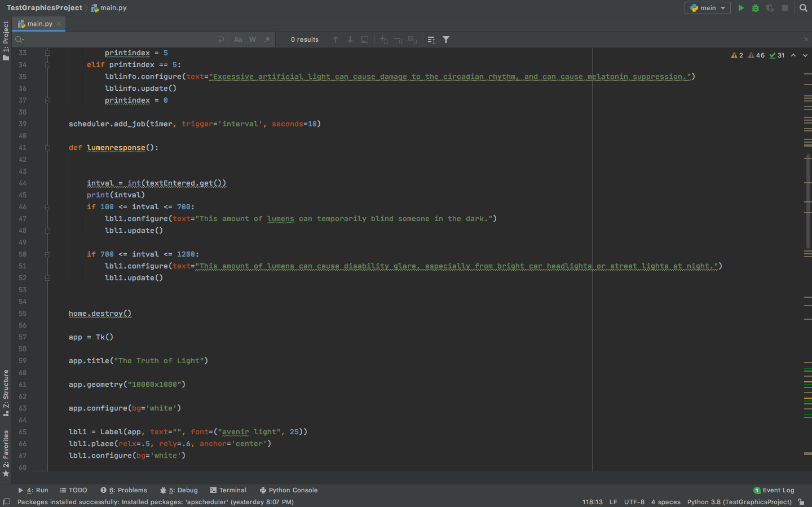Jump to next search occurrence arrow
The image size is (812, 507).
pyautogui.click(x=350, y=39)
